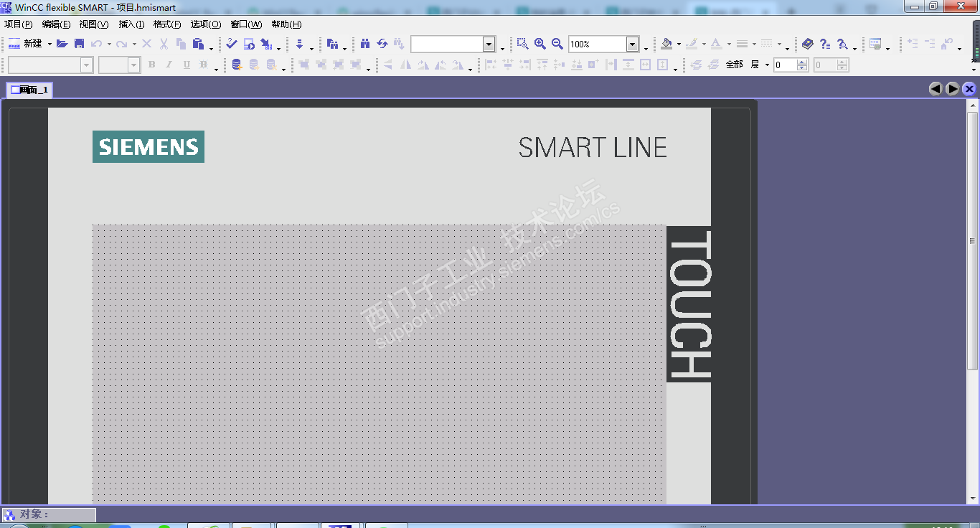Click the cut scissors icon
This screenshot has height=528, width=980.
point(164,44)
